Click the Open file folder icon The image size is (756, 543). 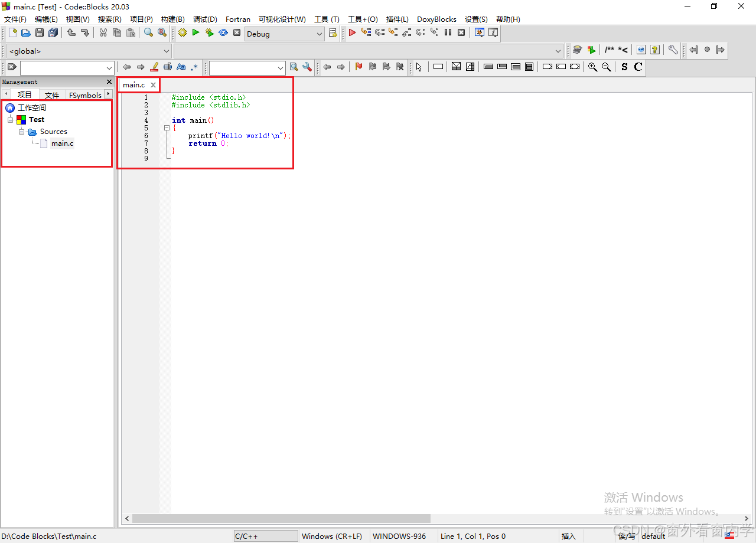pos(26,33)
